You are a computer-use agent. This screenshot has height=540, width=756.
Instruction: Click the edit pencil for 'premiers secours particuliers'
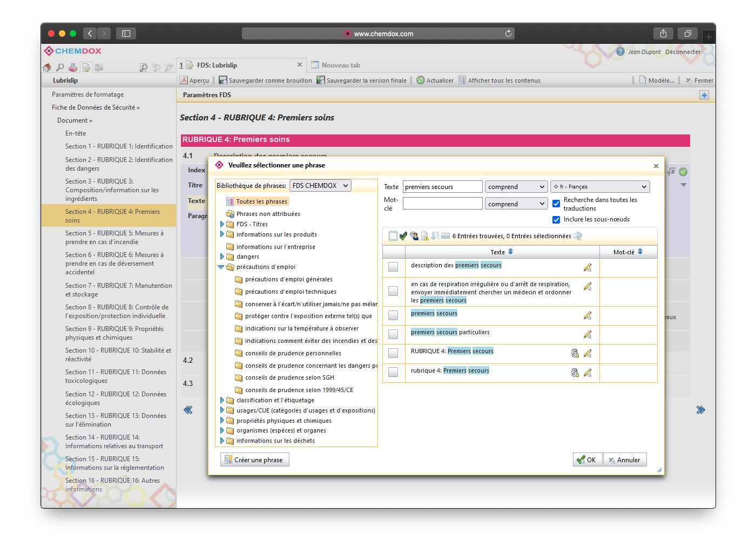click(588, 334)
